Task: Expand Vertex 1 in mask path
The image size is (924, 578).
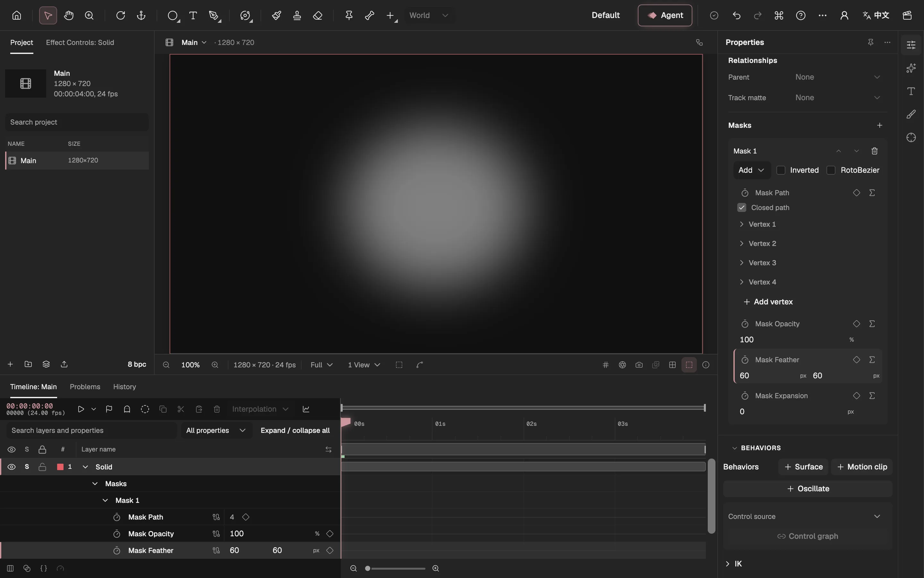Action: coord(741,224)
